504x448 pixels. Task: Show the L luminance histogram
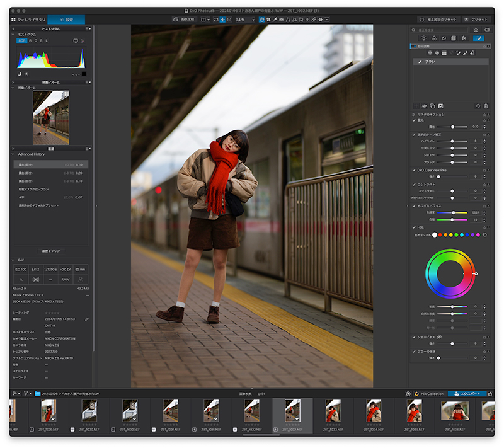47,41
